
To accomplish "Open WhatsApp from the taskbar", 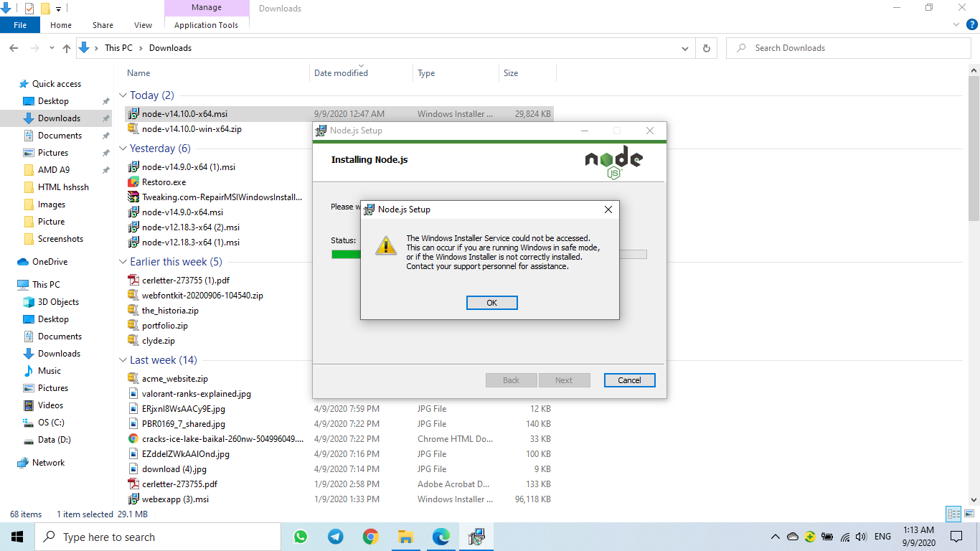I will [301, 537].
